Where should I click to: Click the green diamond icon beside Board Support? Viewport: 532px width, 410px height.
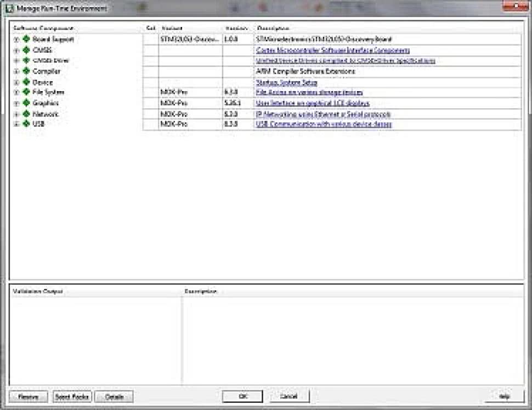26,40
